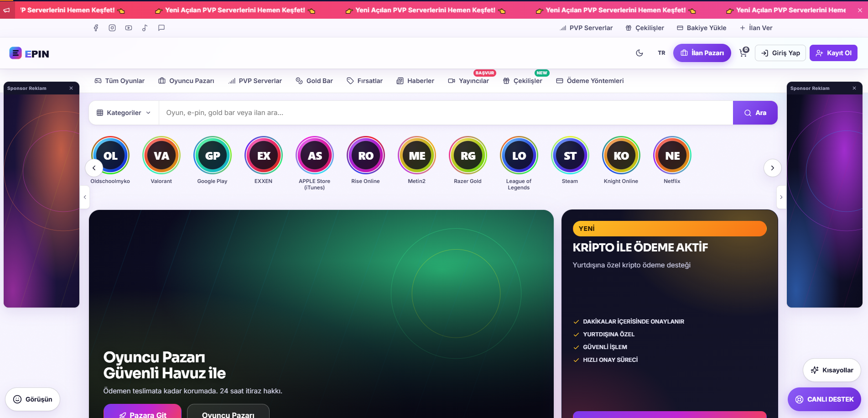
Task: Click the Oyuncu Pazarı banner button
Action: pos(228,412)
